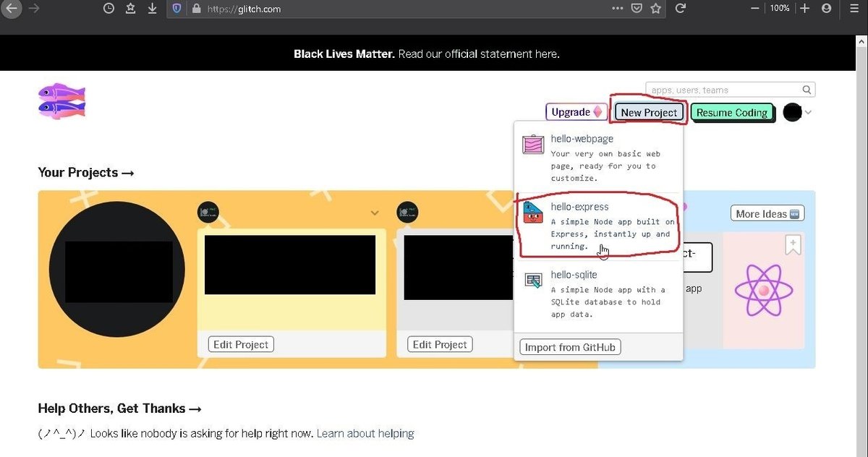
Task: Click the hello-express character icon
Action: click(533, 213)
